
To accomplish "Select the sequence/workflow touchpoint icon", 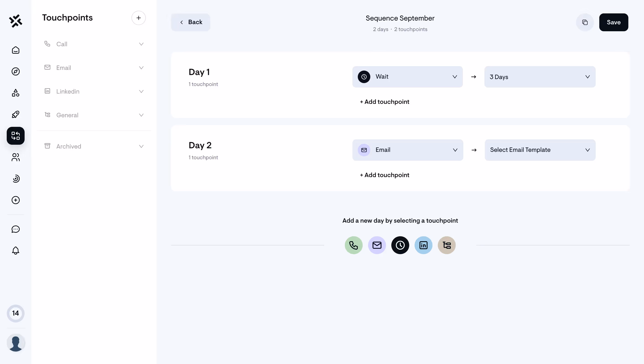I will pyautogui.click(x=447, y=245).
